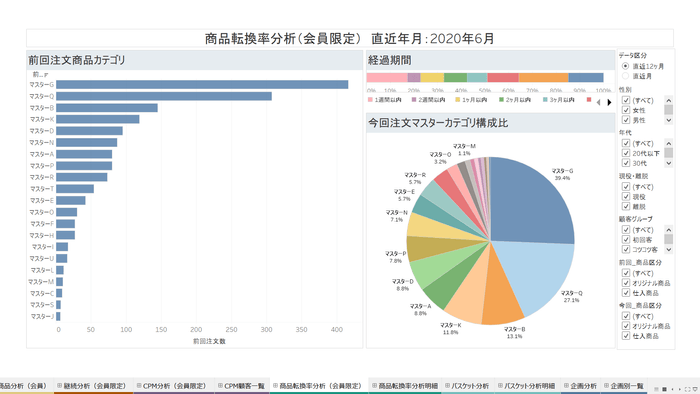This screenshot has height=394, width=700.
Task: Select the マスターG bar in bar chart
Action: [x=202, y=85]
